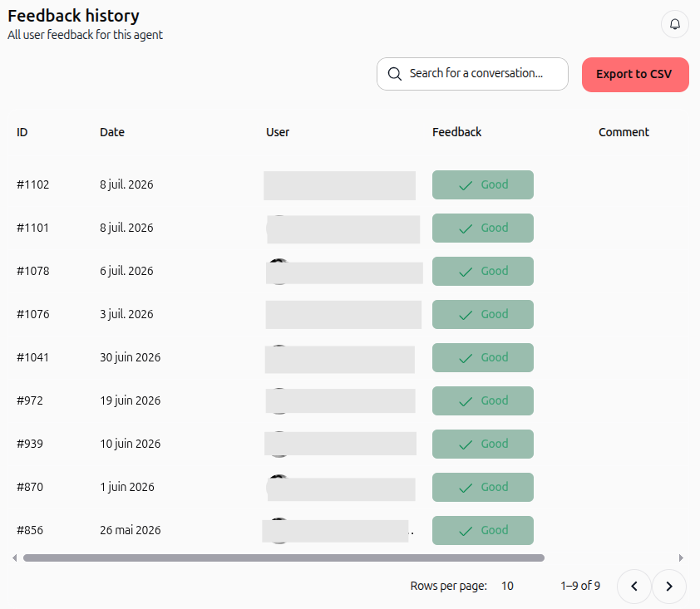The height and width of the screenshot is (609, 700).
Task: Click date 10 juin 2026
Action: coord(130,444)
